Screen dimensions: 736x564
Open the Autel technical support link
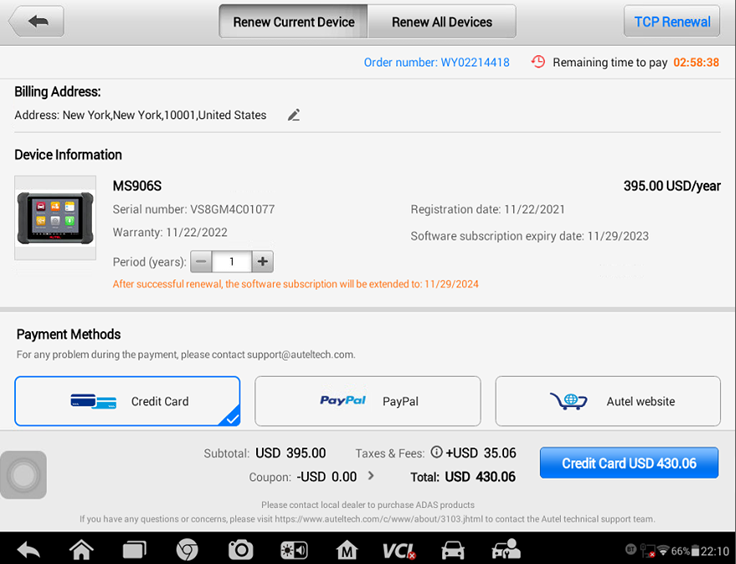point(378,519)
